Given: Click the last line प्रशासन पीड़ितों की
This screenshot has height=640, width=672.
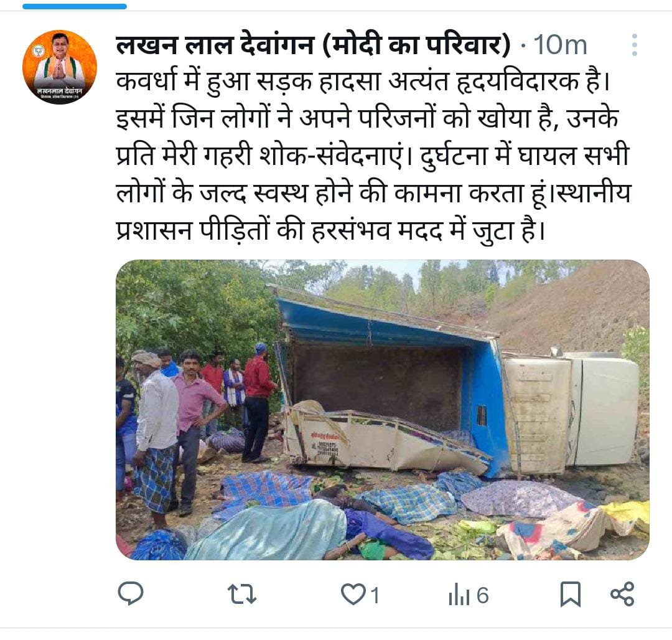Looking at the screenshot, I should (x=330, y=230).
